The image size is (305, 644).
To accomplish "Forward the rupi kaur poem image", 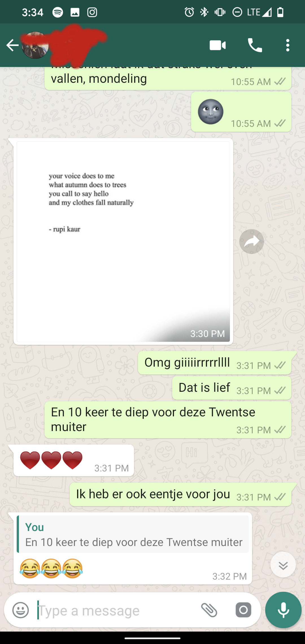I will [251, 241].
